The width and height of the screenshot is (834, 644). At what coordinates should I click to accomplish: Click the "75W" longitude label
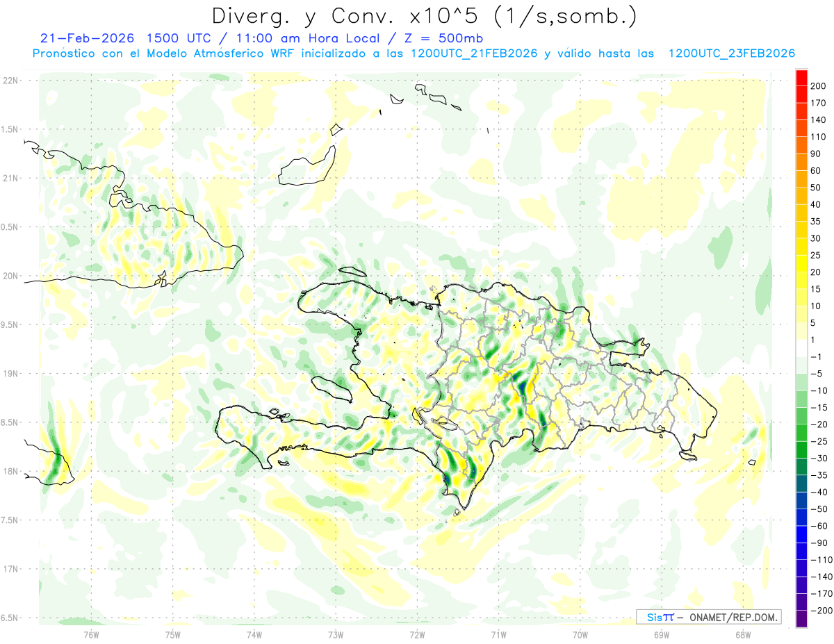(172, 634)
